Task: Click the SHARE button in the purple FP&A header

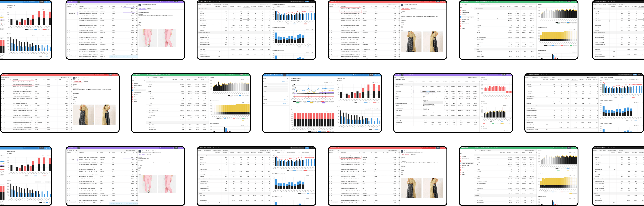Action: (504, 75)
